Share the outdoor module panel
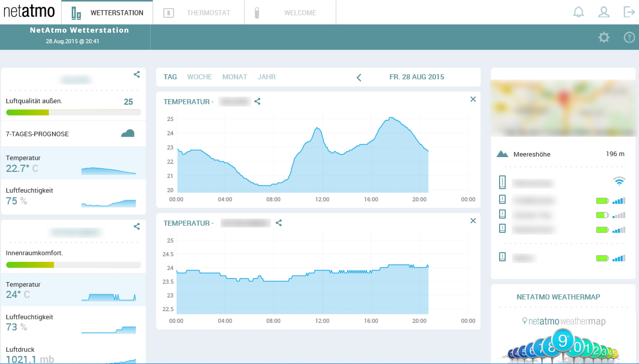 [137, 74]
